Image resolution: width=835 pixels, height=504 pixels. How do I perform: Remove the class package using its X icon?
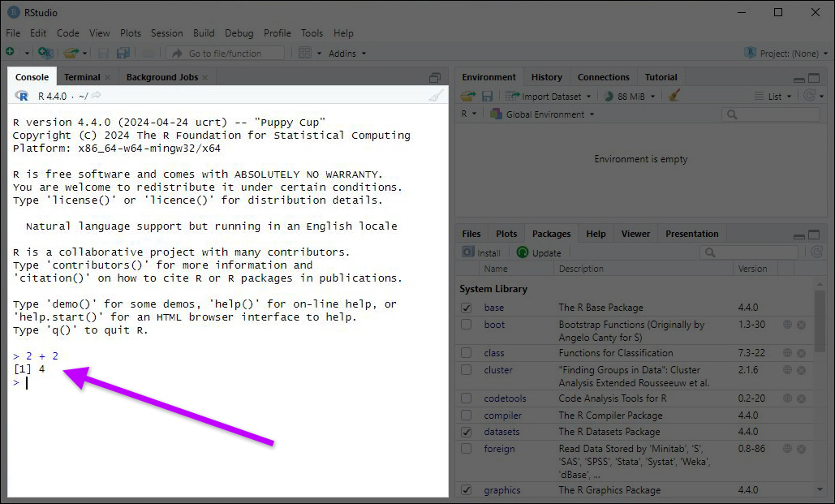click(802, 353)
